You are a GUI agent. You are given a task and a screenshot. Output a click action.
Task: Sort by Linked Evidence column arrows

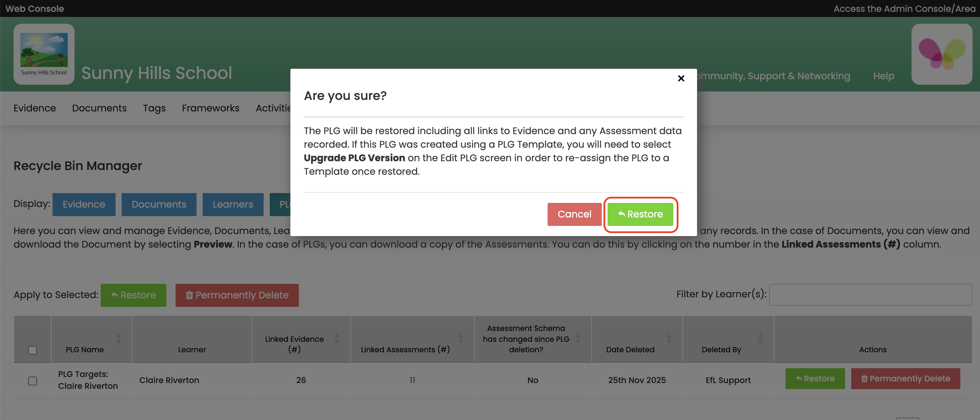[x=337, y=338]
